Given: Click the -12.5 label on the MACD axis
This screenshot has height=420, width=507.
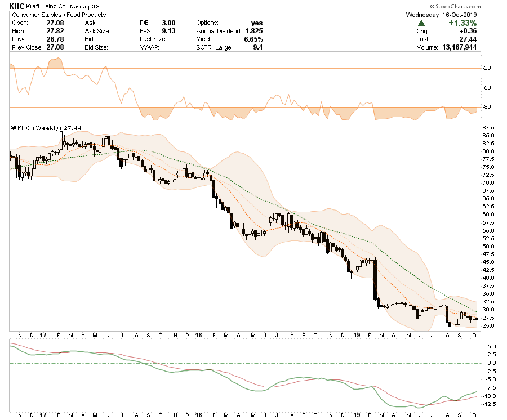Looking at the screenshot, I should 490,404.
